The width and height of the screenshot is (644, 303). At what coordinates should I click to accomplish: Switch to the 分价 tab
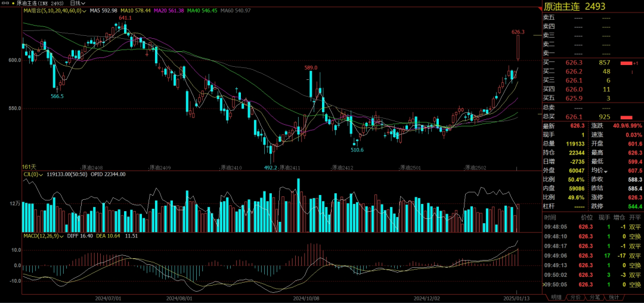pyautogui.click(x=575, y=297)
